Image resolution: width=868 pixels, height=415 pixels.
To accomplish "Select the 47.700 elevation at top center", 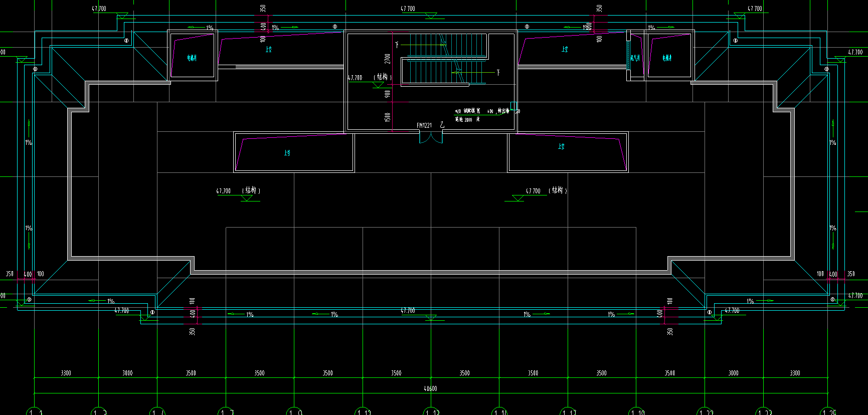I will click(408, 9).
